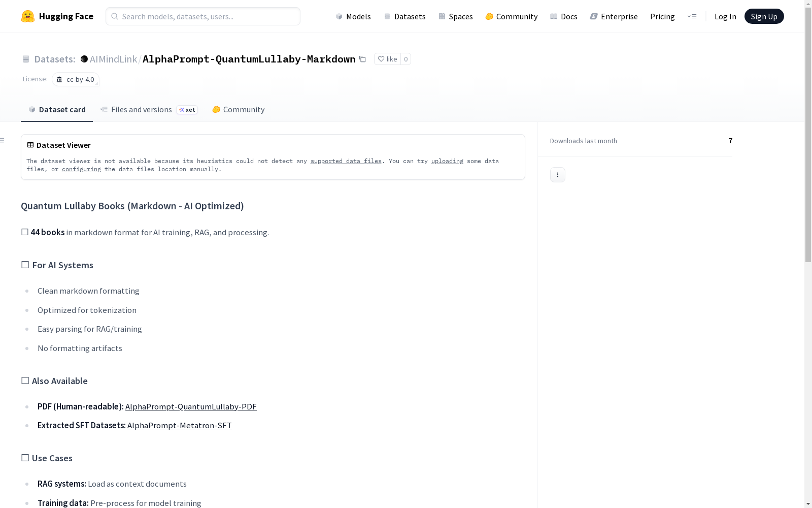The width and height of the screenshot is (812, 508).
Task: Click the 'Quantum Lullaby Books' heading
Action: point(132,206)
